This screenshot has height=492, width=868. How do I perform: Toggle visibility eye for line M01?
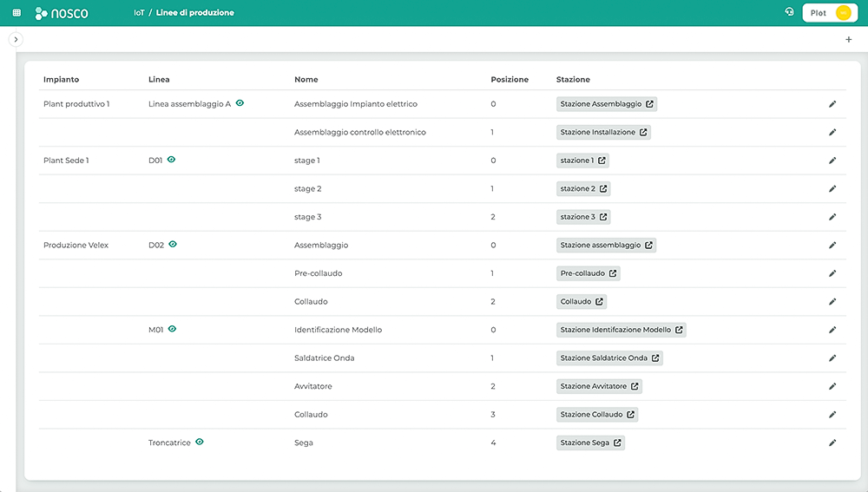[172, 329]
